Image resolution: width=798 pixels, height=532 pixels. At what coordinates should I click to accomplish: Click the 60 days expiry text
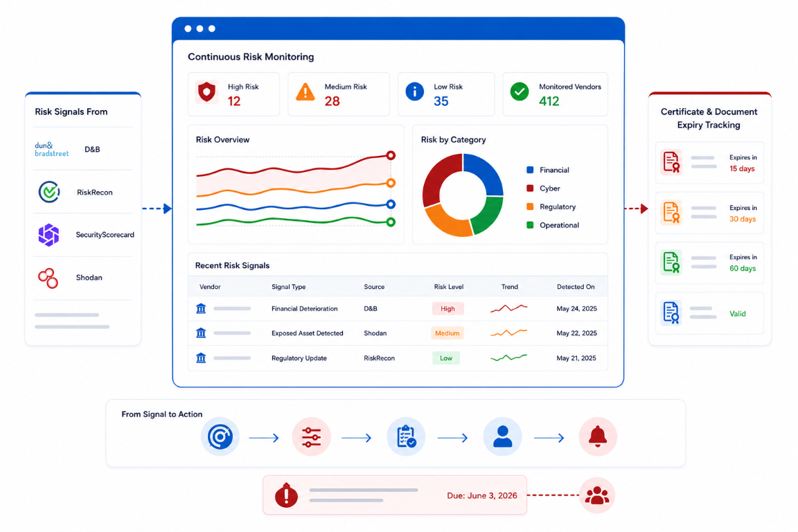(x=743, y=268)
